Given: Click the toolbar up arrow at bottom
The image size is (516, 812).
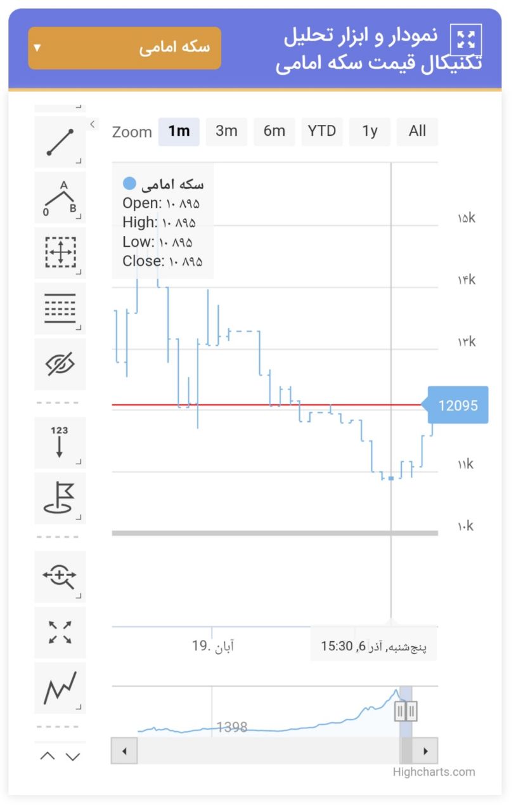Looking at the screenshot, I should click(x=48, y=756).
